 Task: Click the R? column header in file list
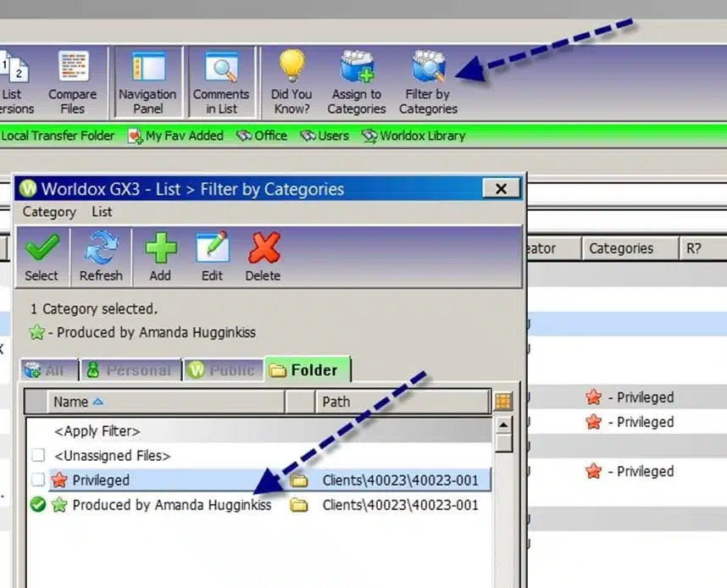tap(703, 248)
